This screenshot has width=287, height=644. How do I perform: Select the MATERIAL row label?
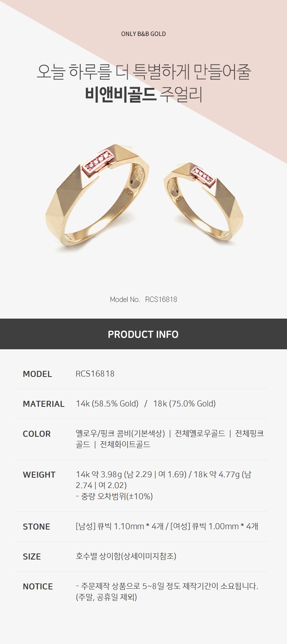coord(44,404)
